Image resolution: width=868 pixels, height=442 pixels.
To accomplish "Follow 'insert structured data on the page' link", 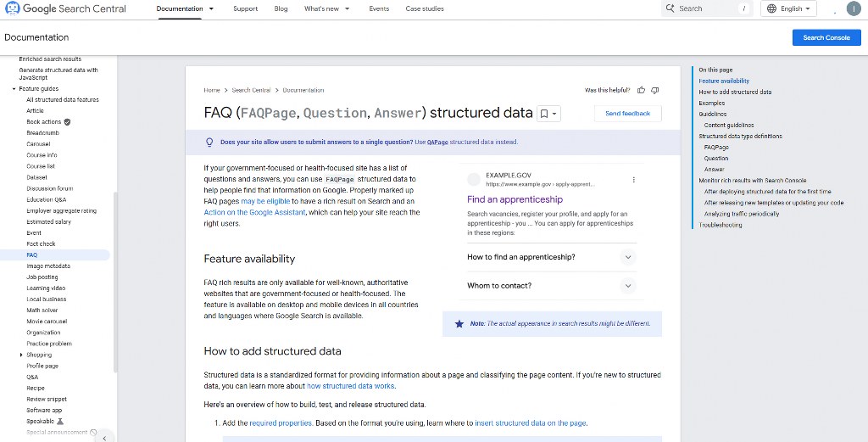I will pos(531,423).
